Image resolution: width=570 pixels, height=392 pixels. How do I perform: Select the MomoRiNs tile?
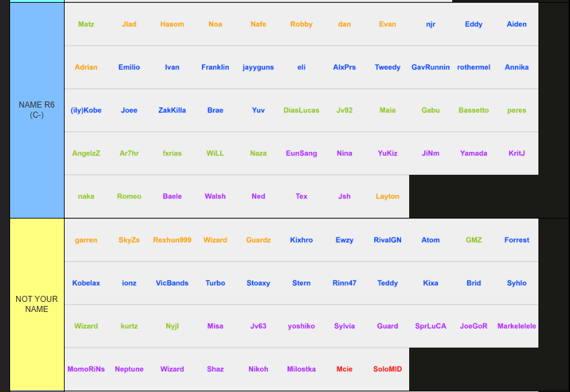(x=86, y=369)
